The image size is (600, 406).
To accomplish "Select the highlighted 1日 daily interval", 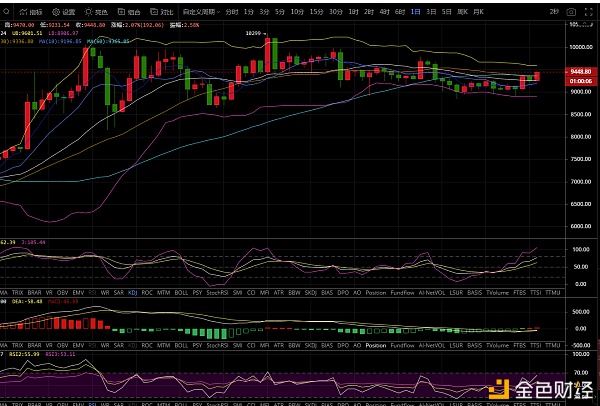I will tap(416, 12).
